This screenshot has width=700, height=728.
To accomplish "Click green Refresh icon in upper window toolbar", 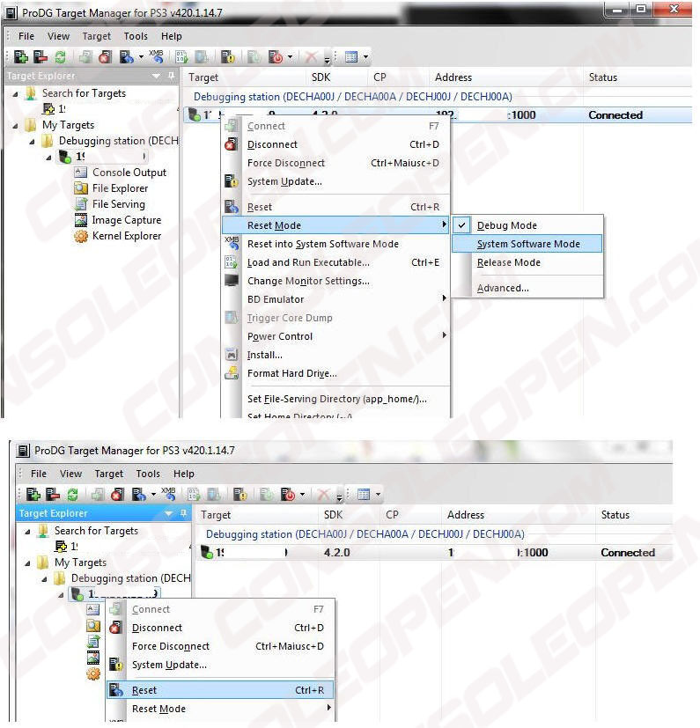I will 61,57.
